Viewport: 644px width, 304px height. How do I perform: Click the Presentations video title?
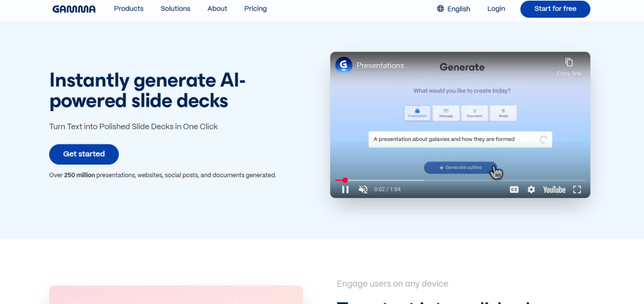tap(380, 65)
